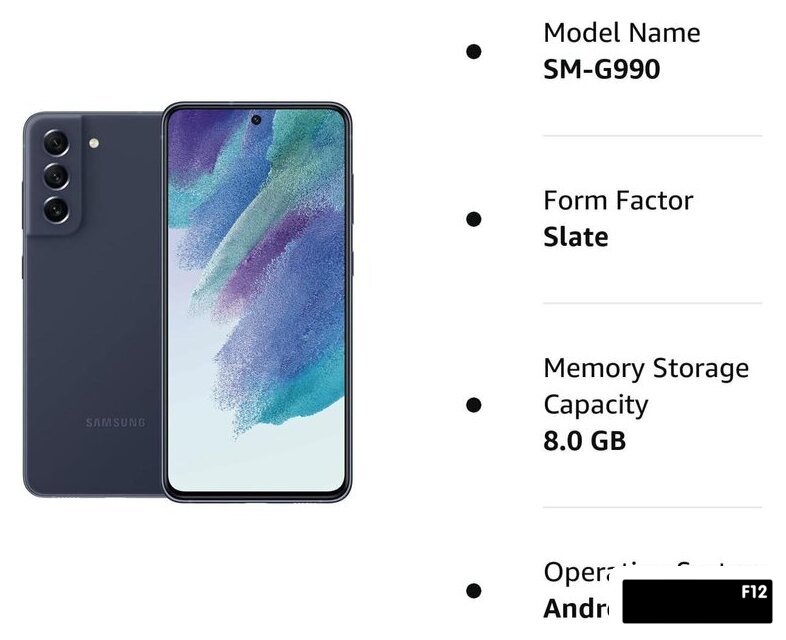786x640 pixels.
Task: Click the black F12 overlay box
Action: click(697, 601)
